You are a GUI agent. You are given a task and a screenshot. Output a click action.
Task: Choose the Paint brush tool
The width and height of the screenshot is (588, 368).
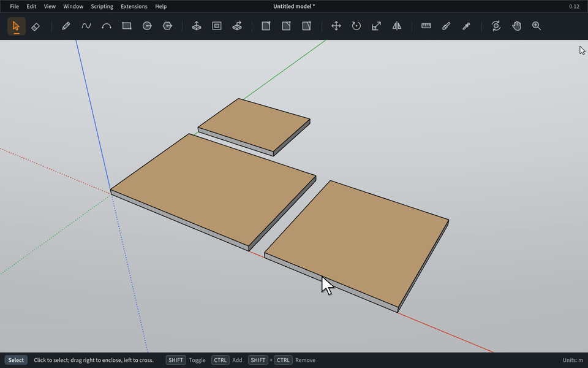click(447, 26)
